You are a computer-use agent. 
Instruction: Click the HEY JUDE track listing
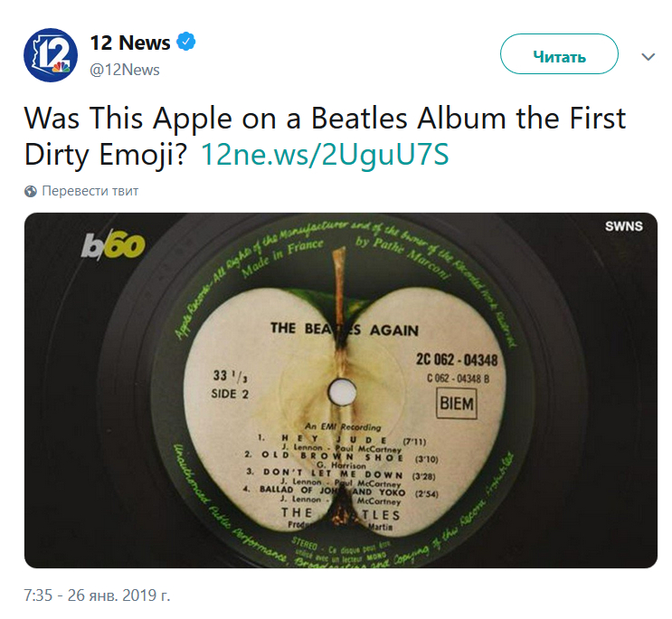pyautogui.click(x=335, y=440)
